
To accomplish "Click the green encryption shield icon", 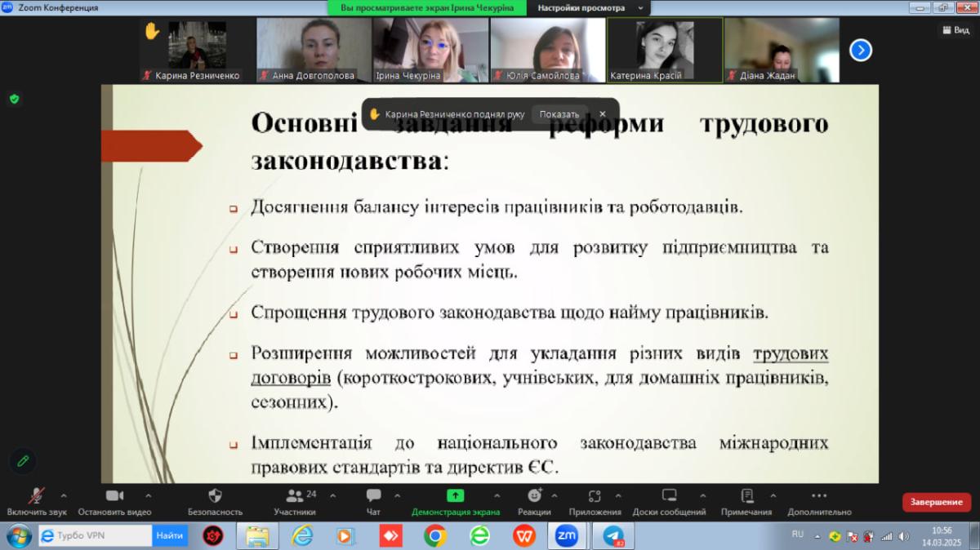I will coord(14,99).
